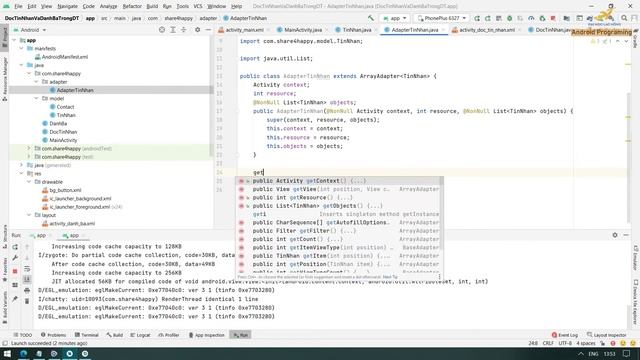Click pin tab icon in Run panel
Screen dimensions: 640x360
click(15, 299)
